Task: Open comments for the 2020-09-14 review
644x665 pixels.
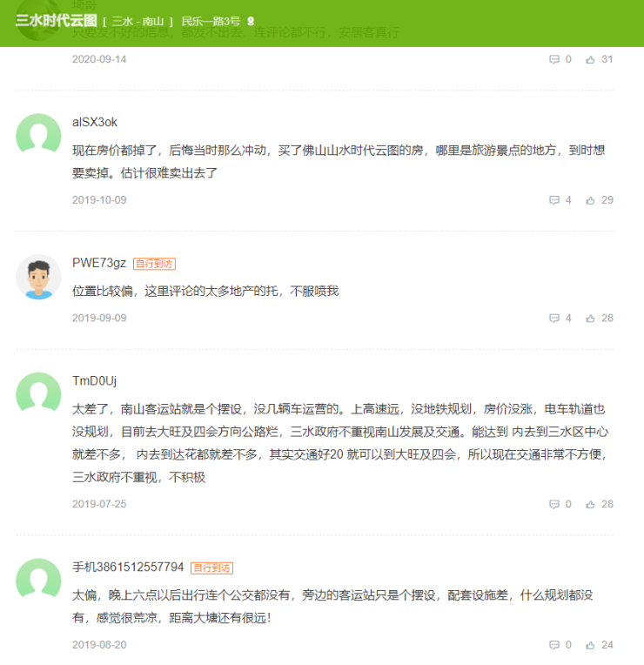Action: (x=554, y=59)
